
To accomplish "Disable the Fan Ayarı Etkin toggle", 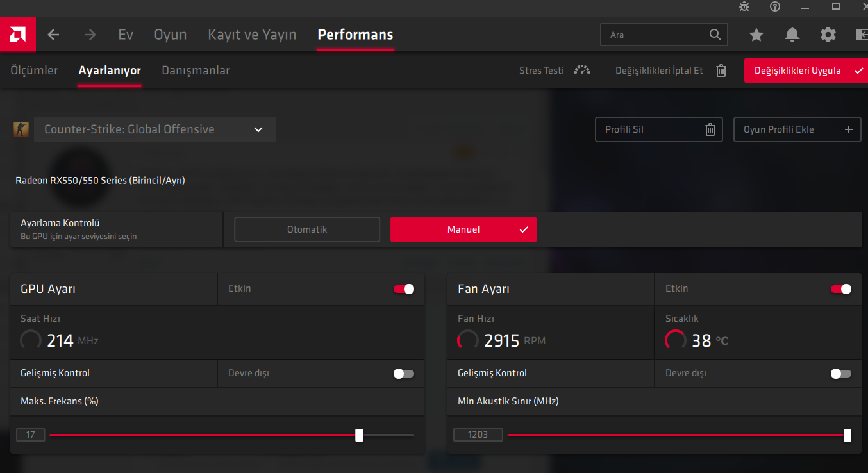I will 841,289.
